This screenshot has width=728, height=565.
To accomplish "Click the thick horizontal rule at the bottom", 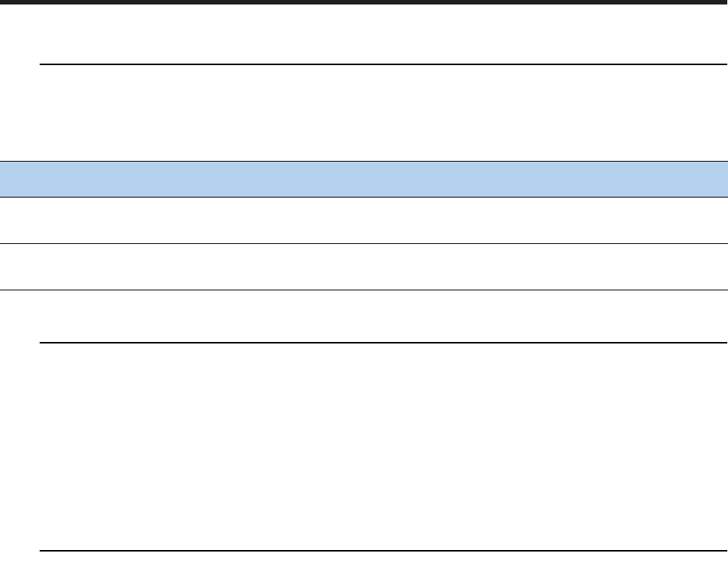I will 384,551.
